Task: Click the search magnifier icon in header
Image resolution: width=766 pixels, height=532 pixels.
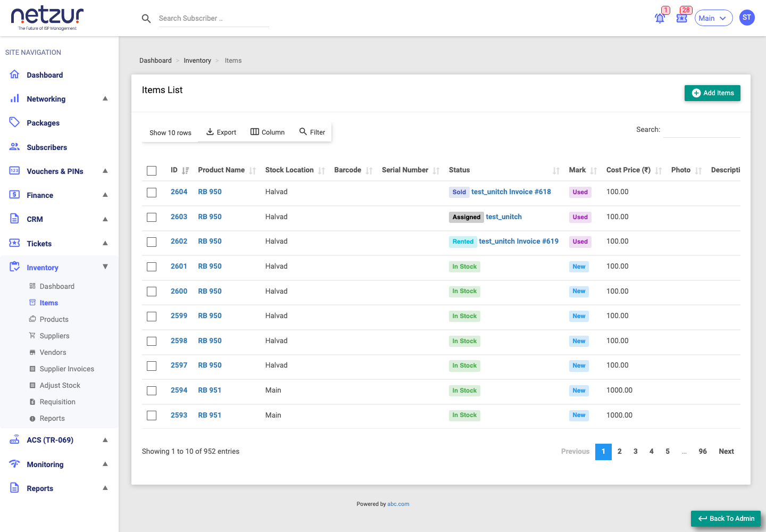Action: click(146, 19)
